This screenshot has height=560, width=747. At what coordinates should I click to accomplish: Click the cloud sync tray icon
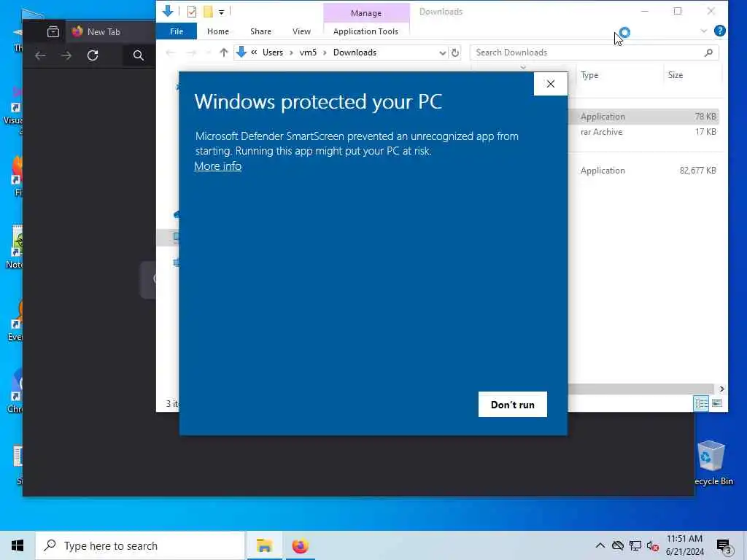[617, 545]
